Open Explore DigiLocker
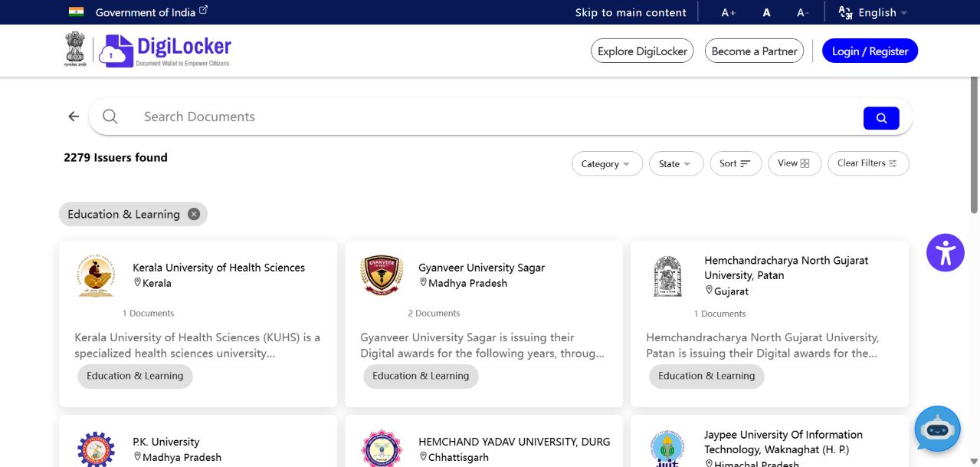 tap(642, 51)
